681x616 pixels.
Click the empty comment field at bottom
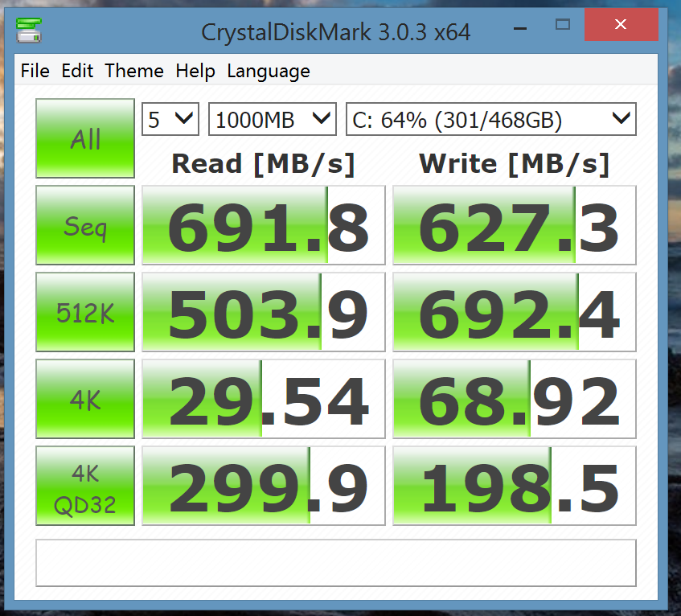336,563
